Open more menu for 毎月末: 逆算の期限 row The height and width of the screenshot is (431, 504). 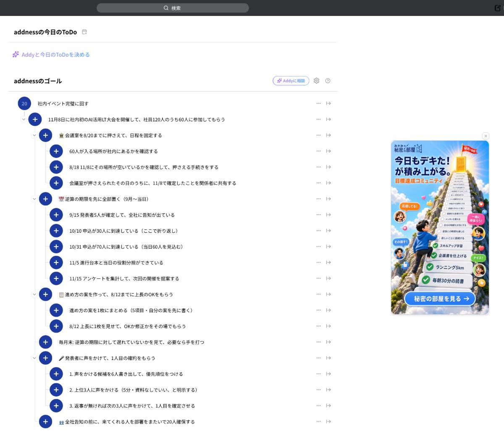tap(318, 342)
